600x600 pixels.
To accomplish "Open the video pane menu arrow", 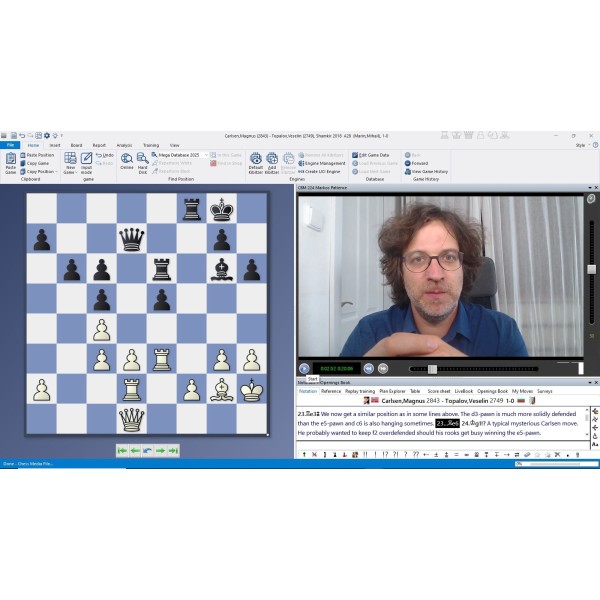I will tap(590, 188).
